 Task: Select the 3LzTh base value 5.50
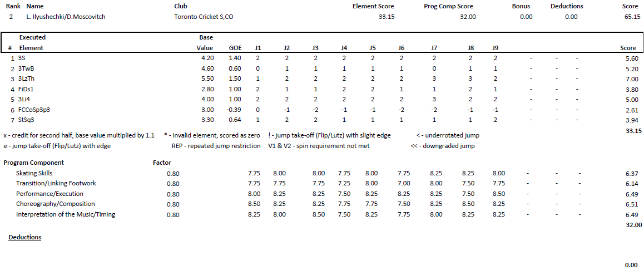207,79
